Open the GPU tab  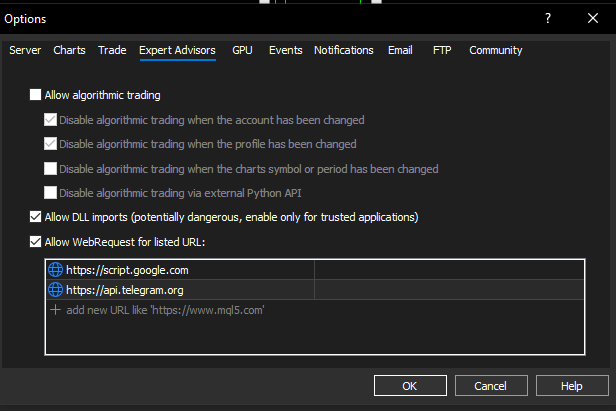click(x=242, y=50)
